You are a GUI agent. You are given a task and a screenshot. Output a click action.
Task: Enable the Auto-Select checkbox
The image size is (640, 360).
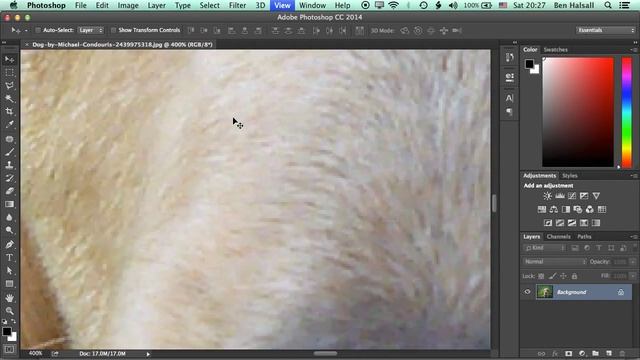[38, 30]
